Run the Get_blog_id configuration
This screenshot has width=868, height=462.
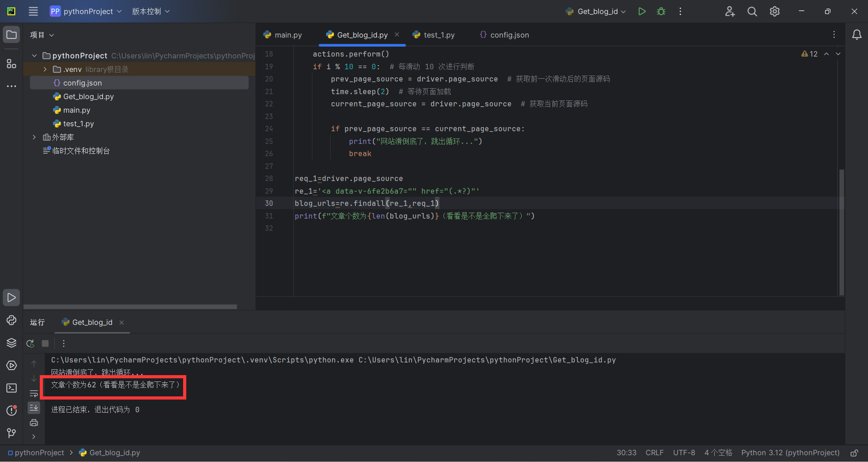pos(642,11)
